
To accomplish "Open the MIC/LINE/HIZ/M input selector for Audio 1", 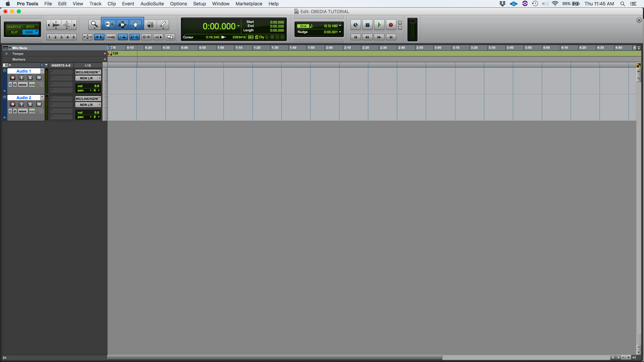I will [88, 72].
